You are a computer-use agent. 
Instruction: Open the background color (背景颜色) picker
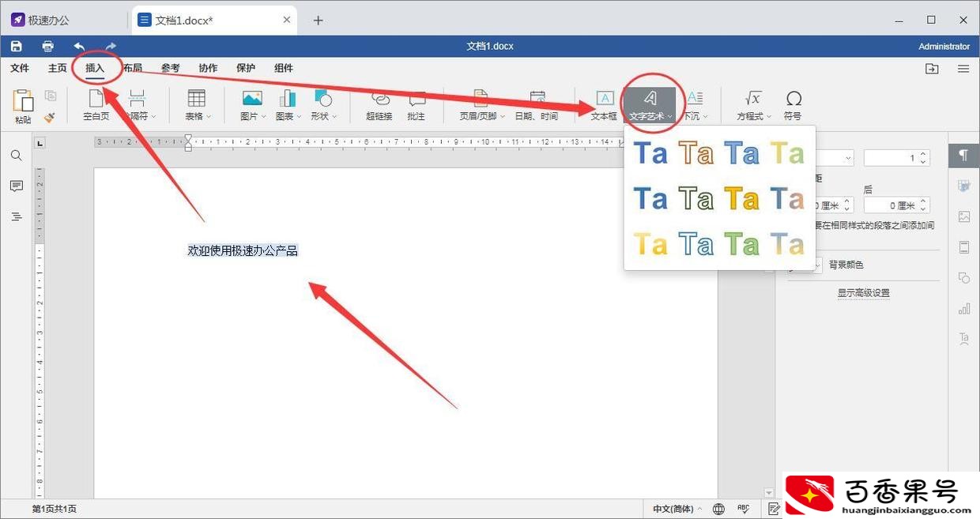pyautogui.click(x=805, y=265)
